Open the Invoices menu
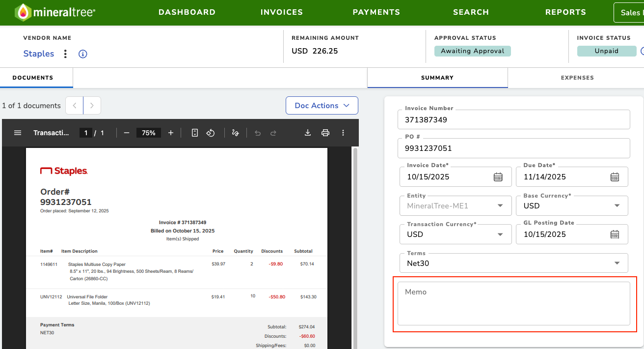This screenshot has width=644, height=349. [282, 12]
